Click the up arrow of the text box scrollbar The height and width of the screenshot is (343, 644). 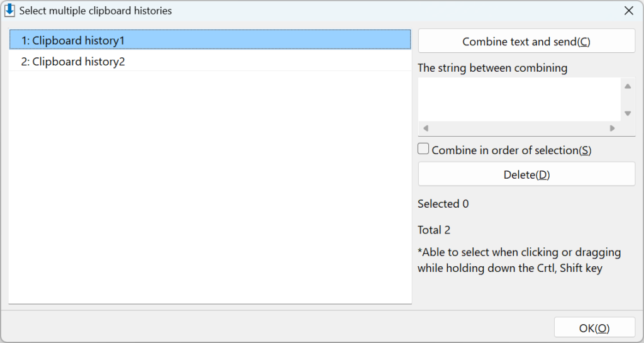pos(628,86)
